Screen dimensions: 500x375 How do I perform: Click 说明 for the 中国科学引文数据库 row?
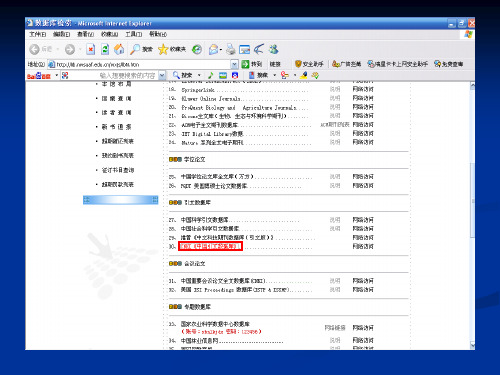point(335,220)
